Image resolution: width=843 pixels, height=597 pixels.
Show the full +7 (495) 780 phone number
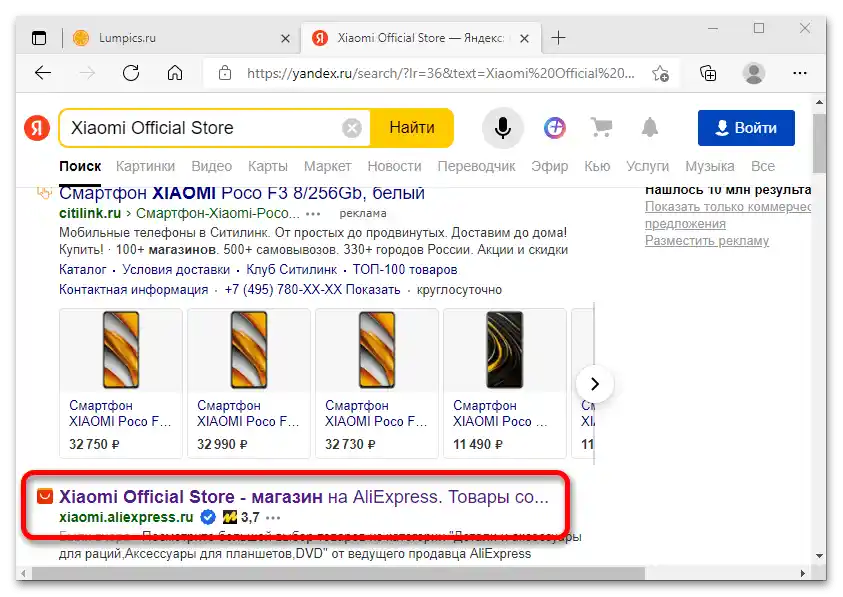click(x=312, y=290)
